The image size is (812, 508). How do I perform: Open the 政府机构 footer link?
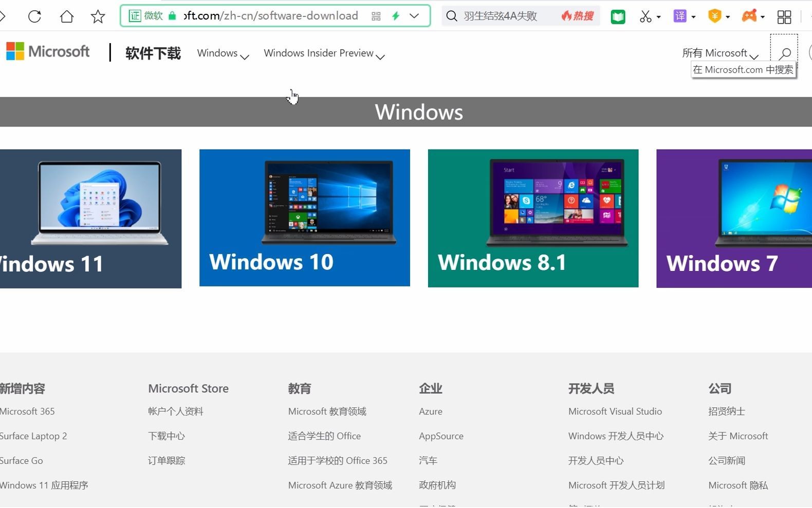[437, 485]
